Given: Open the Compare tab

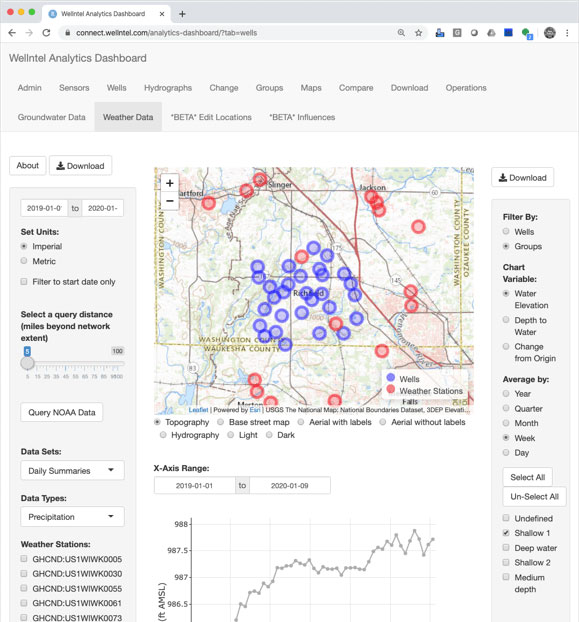Looking at the screenshot, I should pos(356,88).
